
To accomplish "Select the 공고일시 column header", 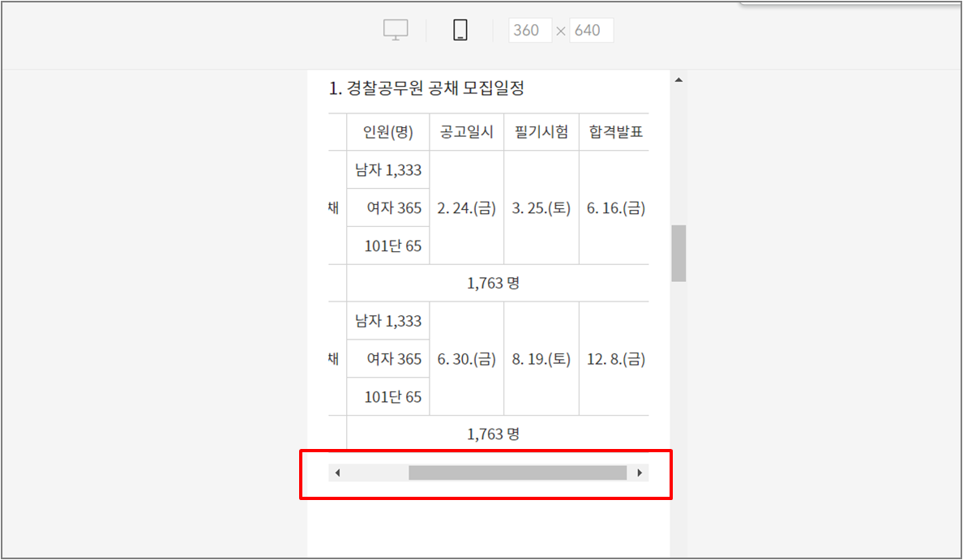I will coord(466,131).
